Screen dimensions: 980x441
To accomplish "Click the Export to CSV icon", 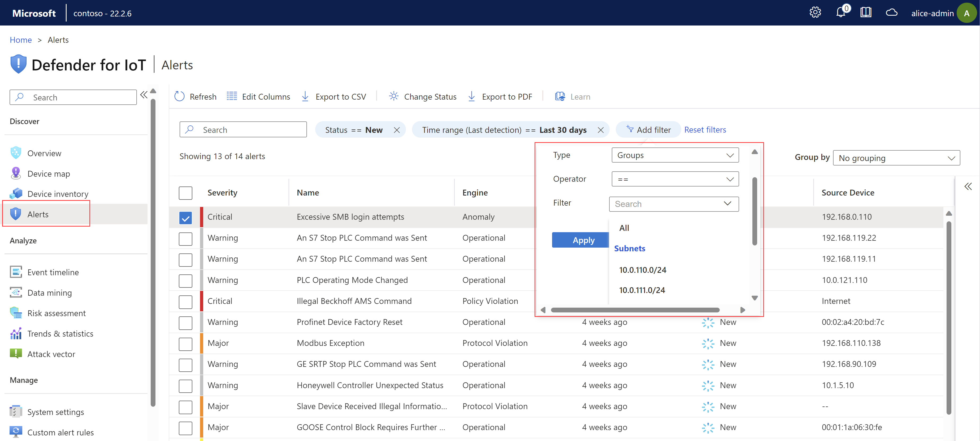I will pyautogui.click(x=305, y=96).
